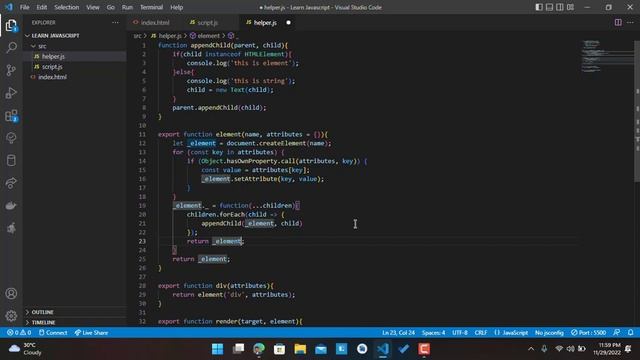Open the View menu

(x=93, y=7)
